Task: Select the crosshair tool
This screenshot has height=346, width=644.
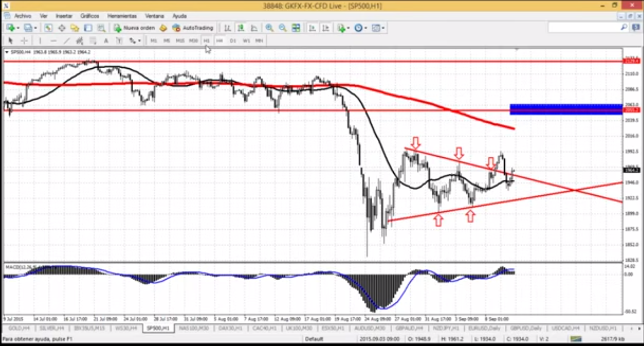Action: tap(24, 40)
